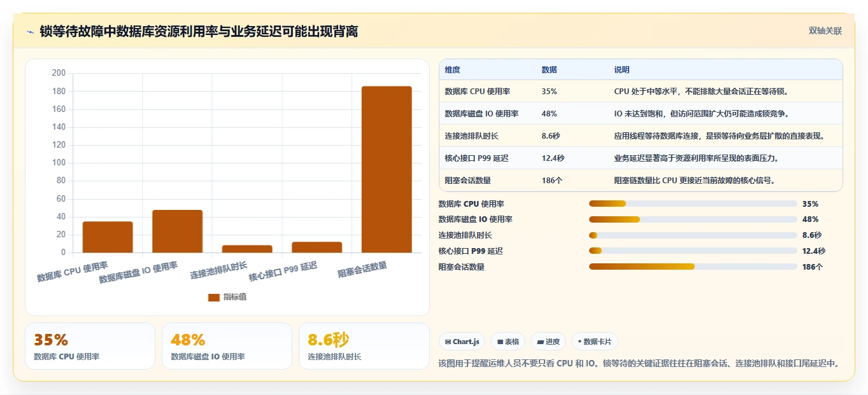Viewport: 868px width, 395px height.
Task: Click the 35% CPU data card
Action: click(90, 346)
